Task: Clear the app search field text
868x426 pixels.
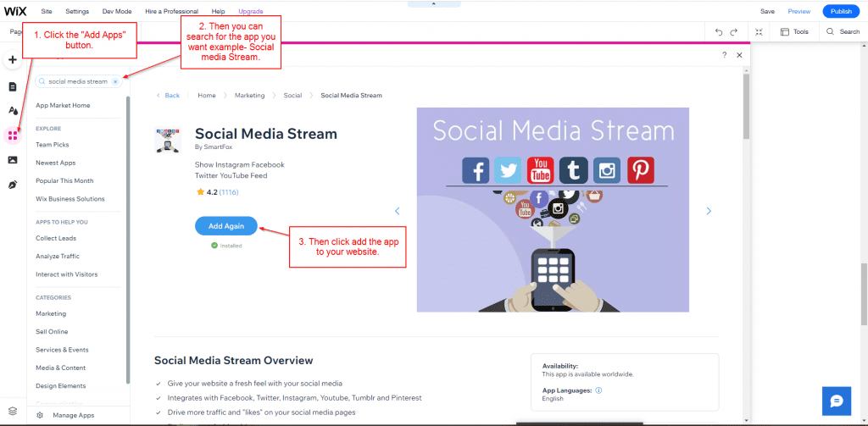Action: click(x=114, y=82)
